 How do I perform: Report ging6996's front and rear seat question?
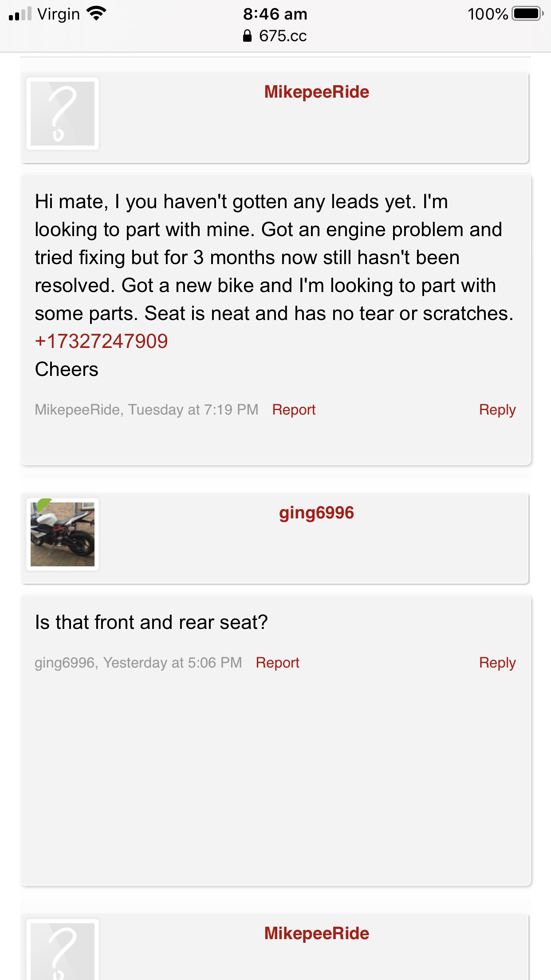277,663
